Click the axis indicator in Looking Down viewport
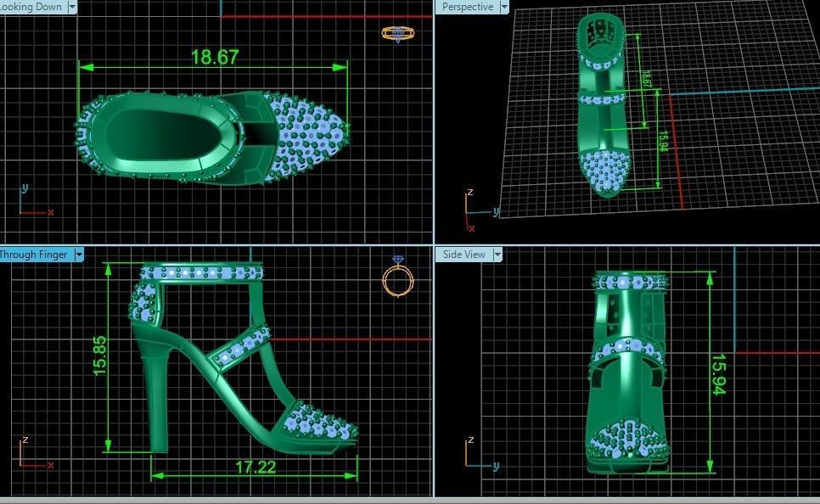This screenshot has width=820, height=504. coord(37,199)
